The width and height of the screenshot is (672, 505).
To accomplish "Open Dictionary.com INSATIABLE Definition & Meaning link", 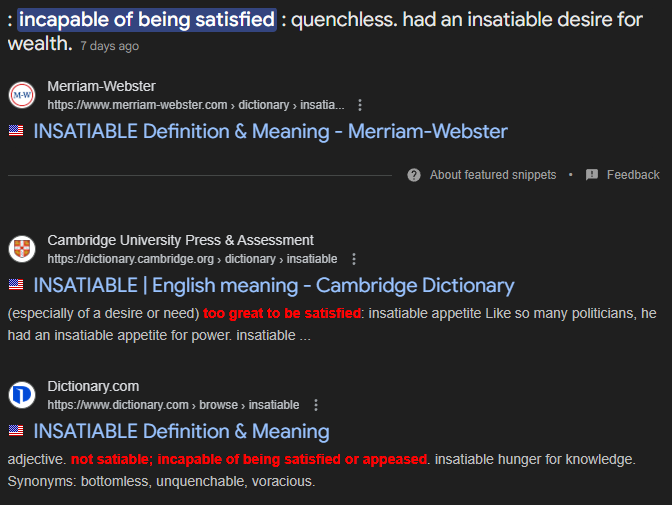I will pyautogui.click(x=181, y=431).
